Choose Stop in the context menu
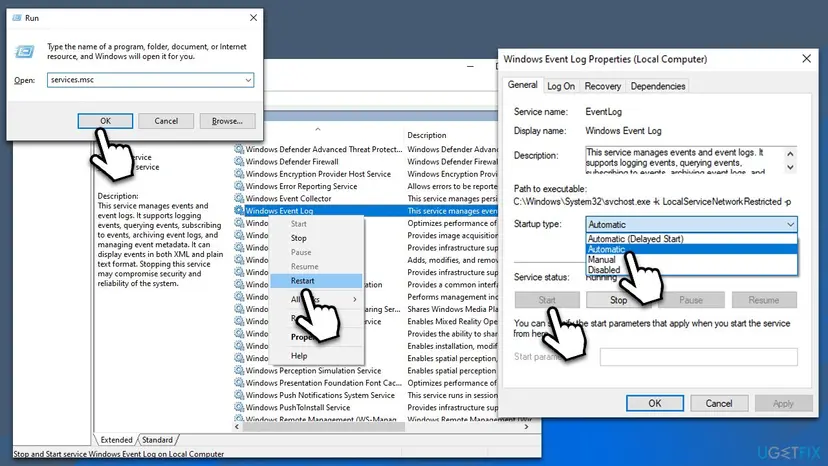The width and height of the screenshot is (828, 466). (298, 238)
